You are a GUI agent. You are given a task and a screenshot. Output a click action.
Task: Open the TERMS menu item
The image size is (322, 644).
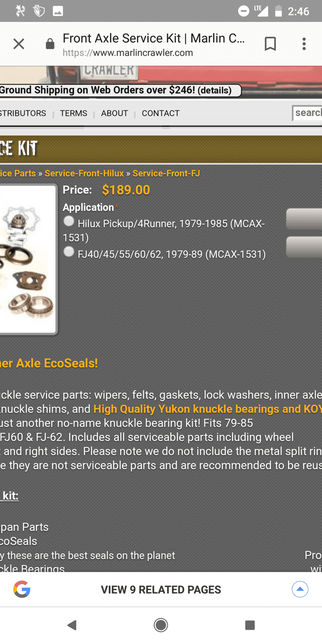coord(73,113)
